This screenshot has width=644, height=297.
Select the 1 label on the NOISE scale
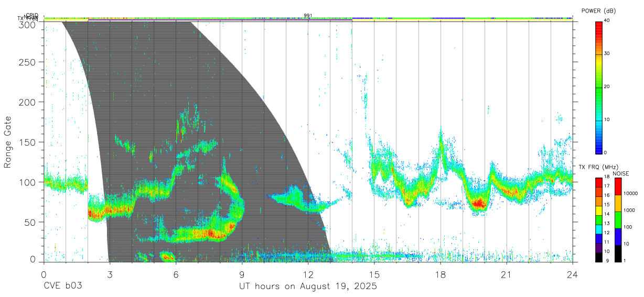pyautogui.click(x=625, y=260)
